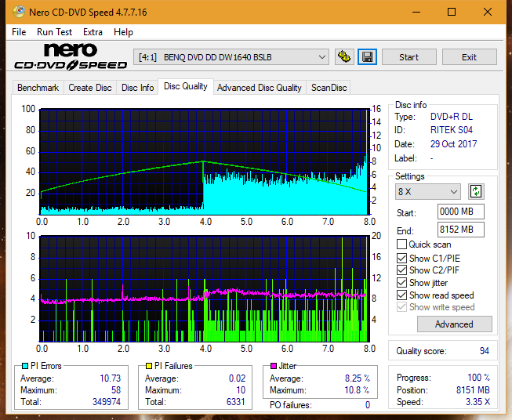Click the date 29 Oct 2017 text
Screen dimensions: 512x420
pyautogui.click(x=453, y=144)
